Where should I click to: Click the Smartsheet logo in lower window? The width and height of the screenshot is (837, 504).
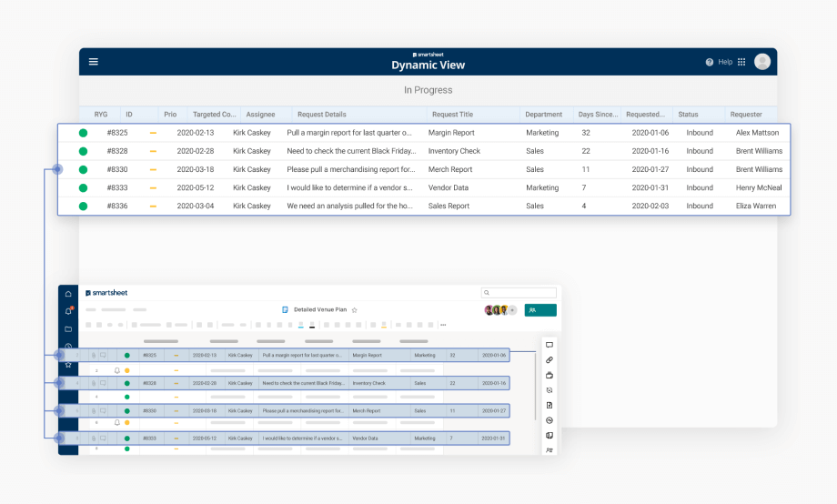(106, 293)
